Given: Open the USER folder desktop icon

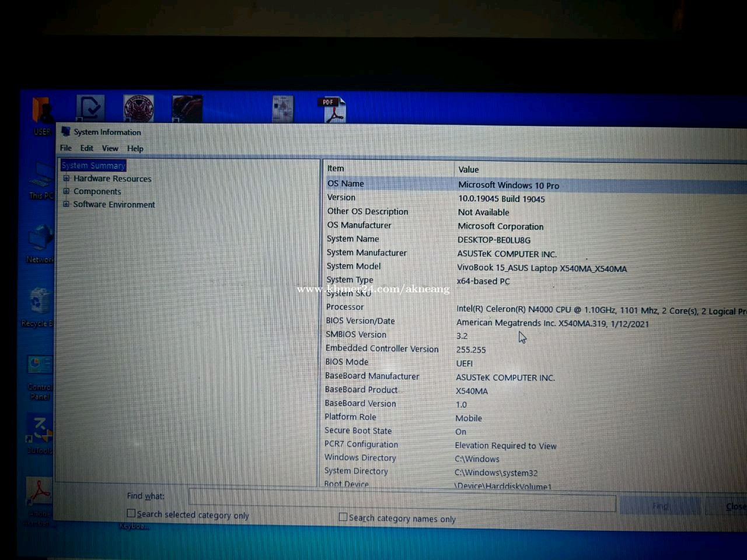Looking at the screenshot, I should (42, 116).
